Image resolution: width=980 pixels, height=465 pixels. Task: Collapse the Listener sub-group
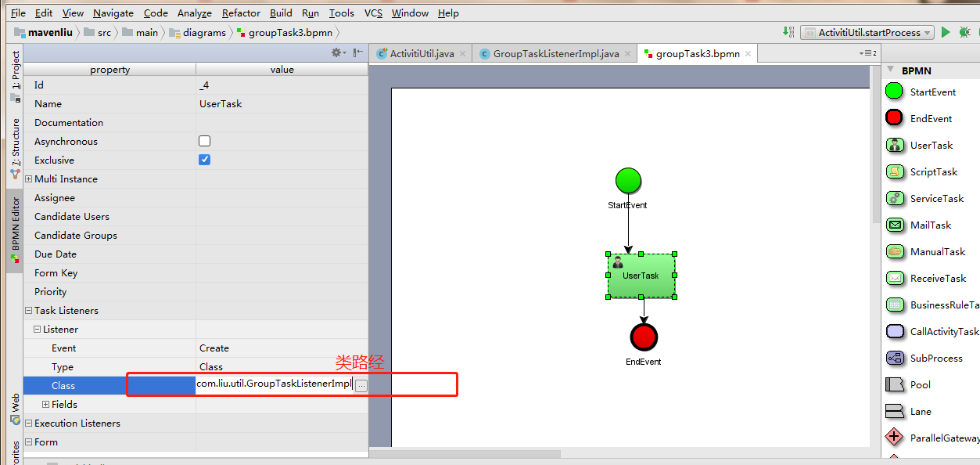point(38,330)
